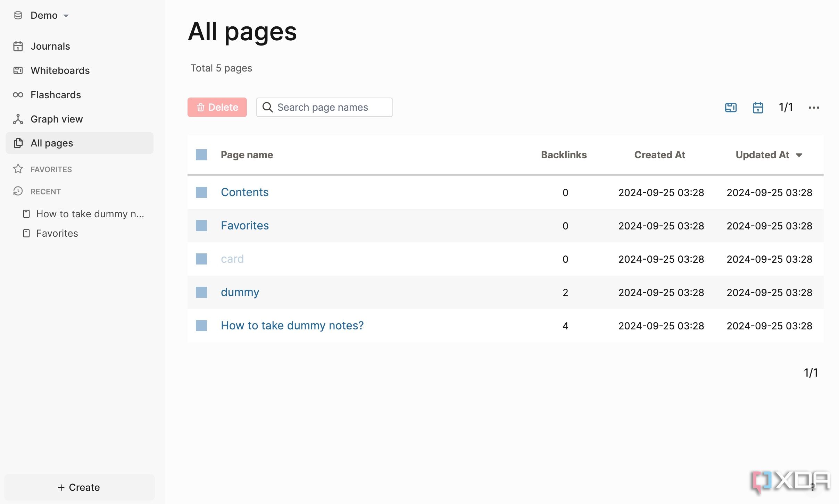
Task: Click the Flashcards infinity icon
Action: coord(18,95)
